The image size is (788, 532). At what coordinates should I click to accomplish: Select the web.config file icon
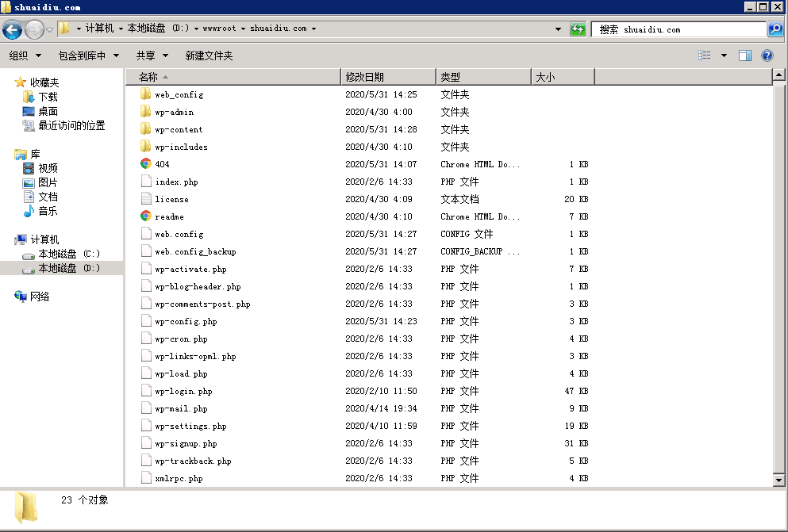146,233
